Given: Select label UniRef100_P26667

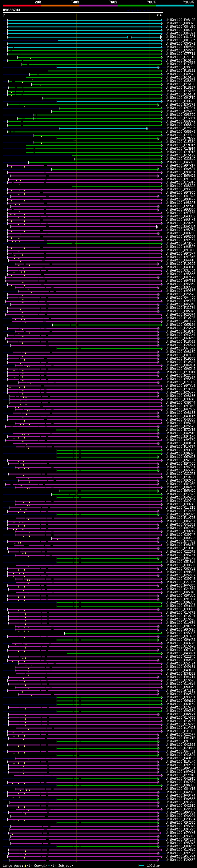Looking at the screenshot, I should pyautogui.click(x=180, y=860).
